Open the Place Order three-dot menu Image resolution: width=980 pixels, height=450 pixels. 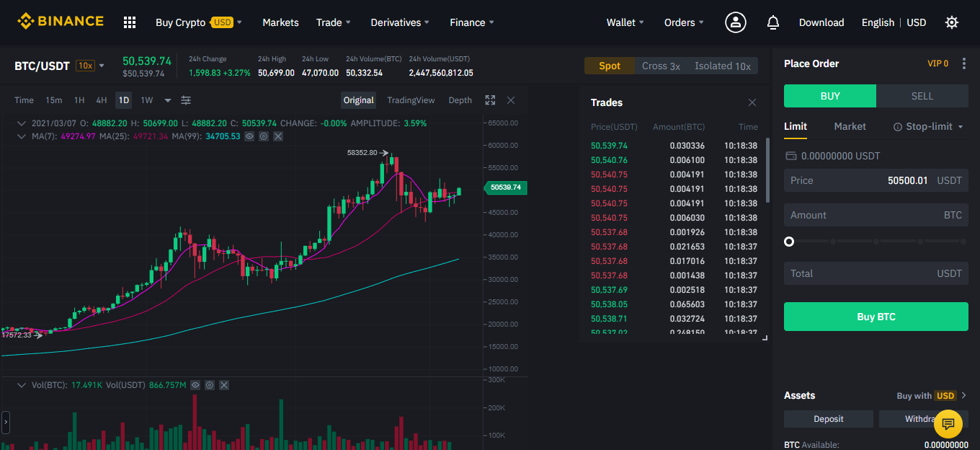(x=964, y=63)
